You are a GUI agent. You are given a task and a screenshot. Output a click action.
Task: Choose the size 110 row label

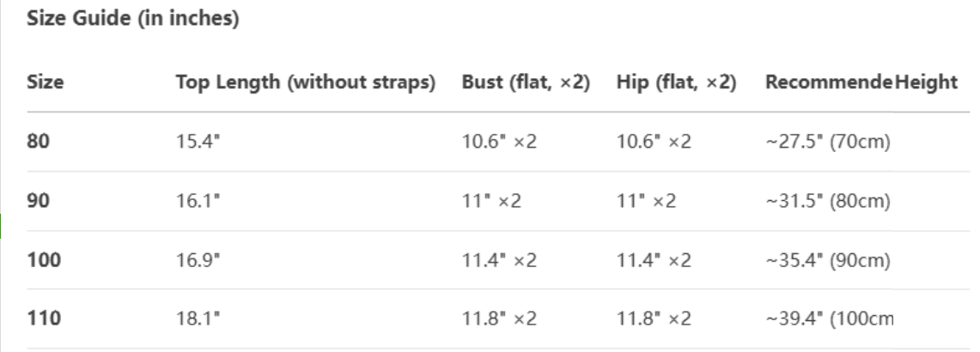click(x=44, y=319)
